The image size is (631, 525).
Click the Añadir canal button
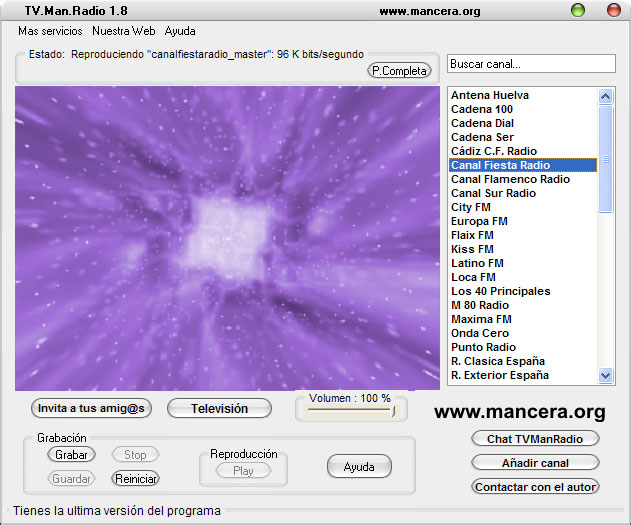[535, 463]
